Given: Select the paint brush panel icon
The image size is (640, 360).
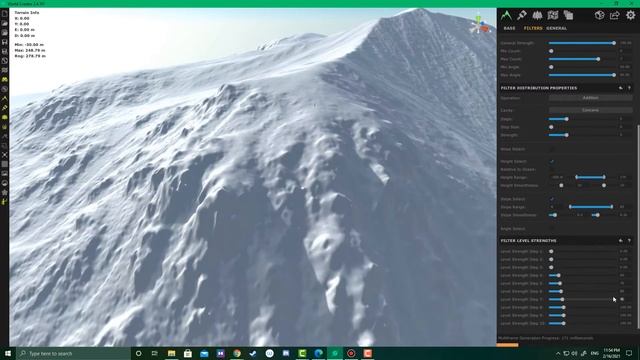Looking at the screenshot, I should [522, 16].
